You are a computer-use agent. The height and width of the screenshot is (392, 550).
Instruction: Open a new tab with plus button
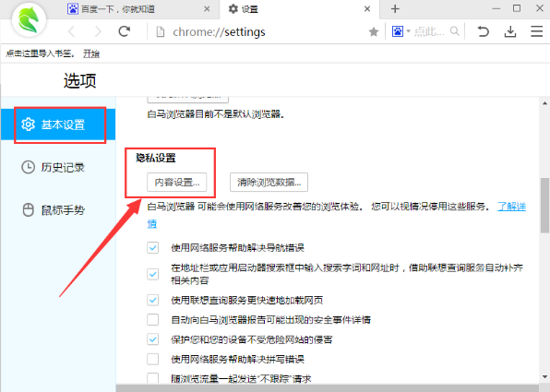pyautogui.click(x=395, y=9)
